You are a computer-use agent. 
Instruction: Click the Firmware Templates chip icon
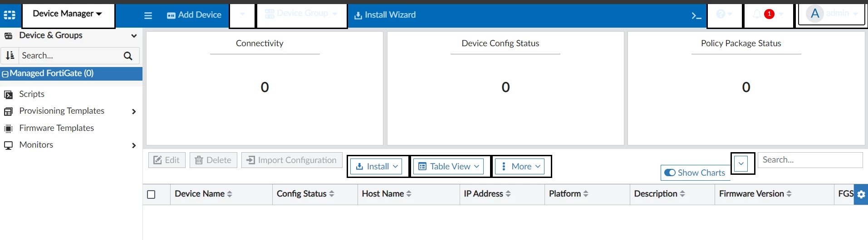(8, 129)
